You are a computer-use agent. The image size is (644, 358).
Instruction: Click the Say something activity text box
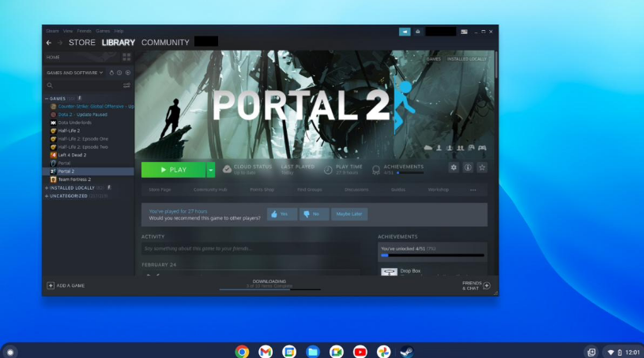pyautogui.click(x=250, y=249)
